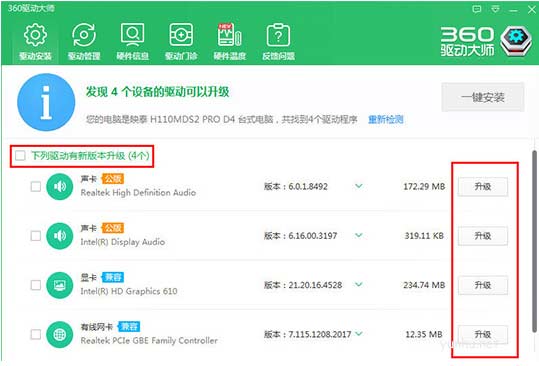Viewport: 539px width, 366px height.
Task: Click the 公版 badge for Realtek audio
Action: [x=112, y=179]
